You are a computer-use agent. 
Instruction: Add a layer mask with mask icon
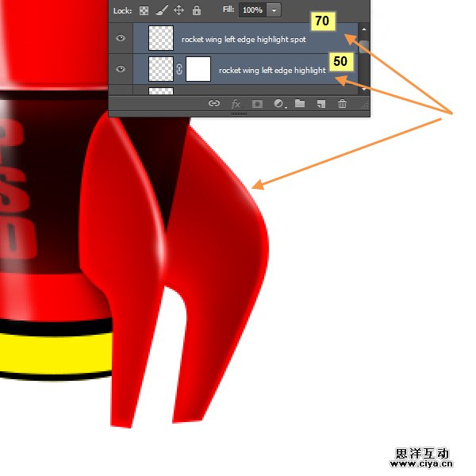(x=257, y=104)
